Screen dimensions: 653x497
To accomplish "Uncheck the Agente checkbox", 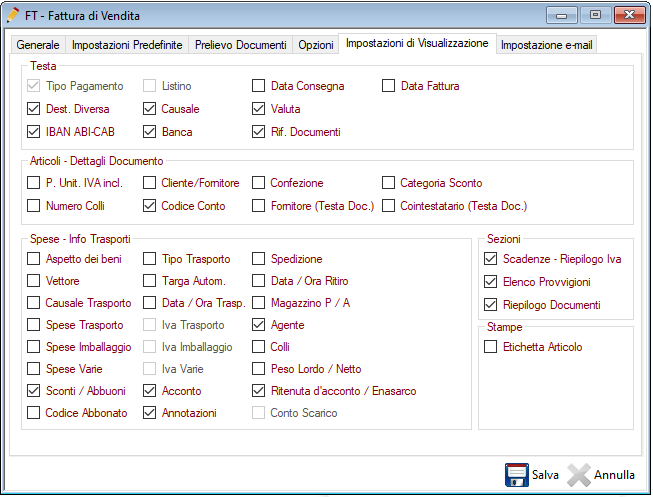I will [259, 325].
